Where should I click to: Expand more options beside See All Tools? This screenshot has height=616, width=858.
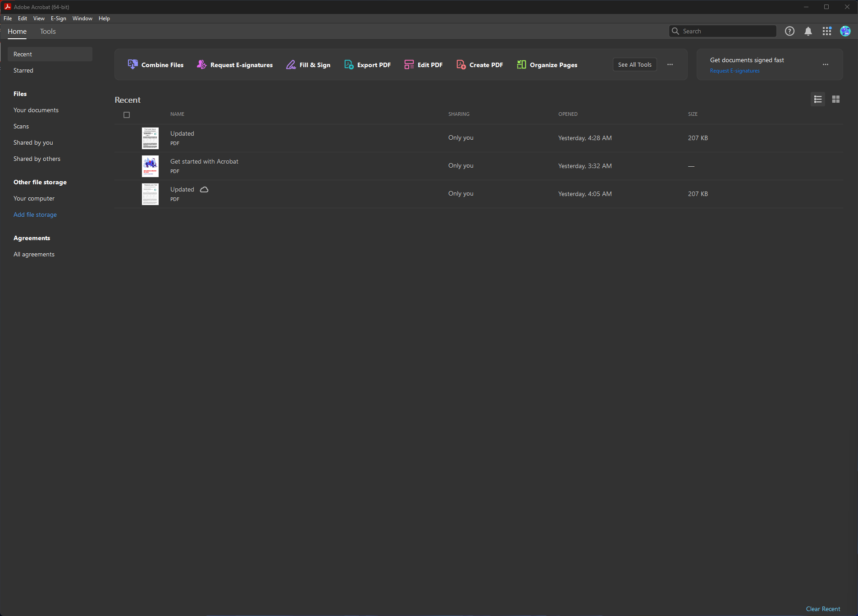[x=670, y=64]
